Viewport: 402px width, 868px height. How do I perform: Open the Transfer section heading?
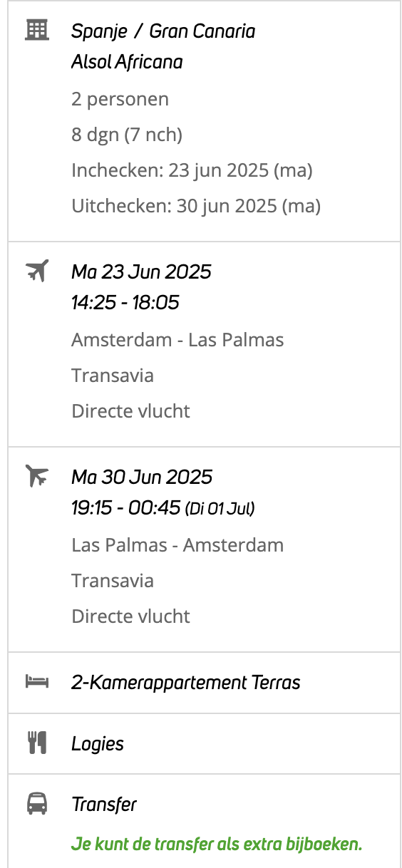[104, 805]
